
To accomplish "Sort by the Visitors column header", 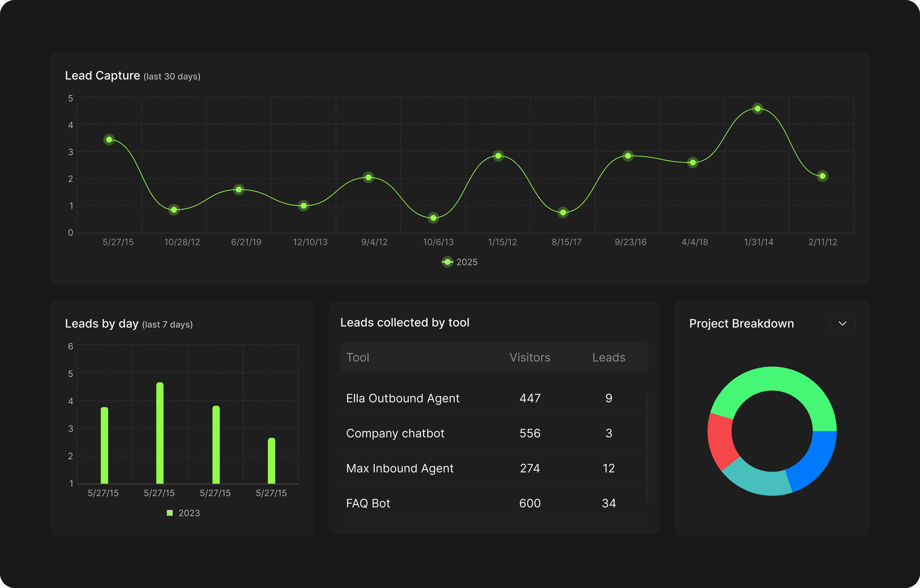I will [530, 357].
